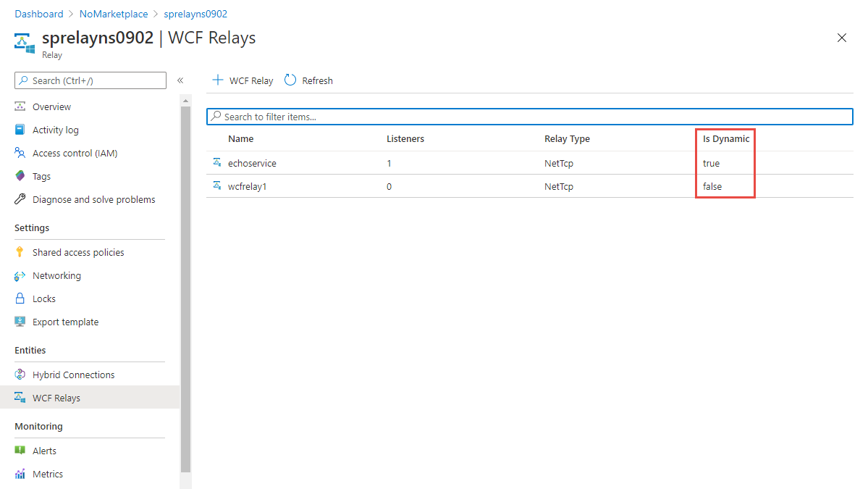Viewport: 868px width, 489px height.
Task: Go to NoMarketplace breadcrumb link
Action: pyautogui.click(x=114, y=14)
